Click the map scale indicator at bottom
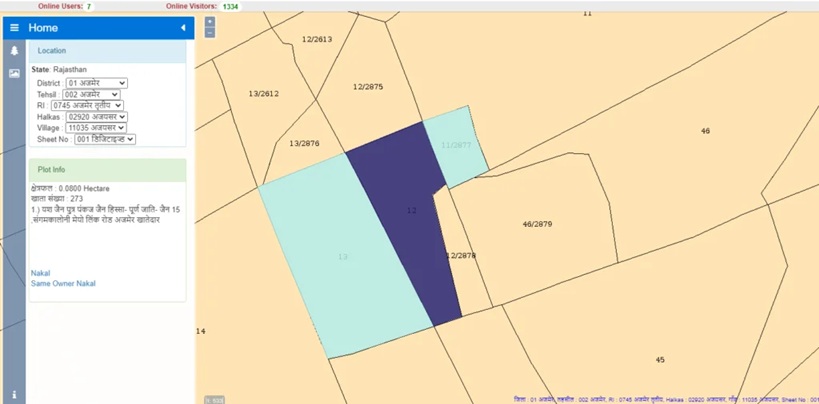819x404 pixels. (x=214, y=400)
